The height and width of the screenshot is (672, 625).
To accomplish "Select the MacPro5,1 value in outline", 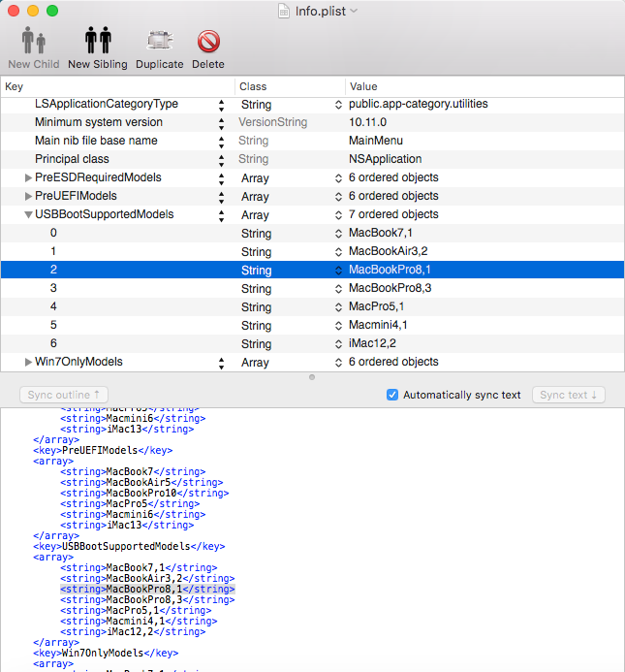I will tap(376, 306).
